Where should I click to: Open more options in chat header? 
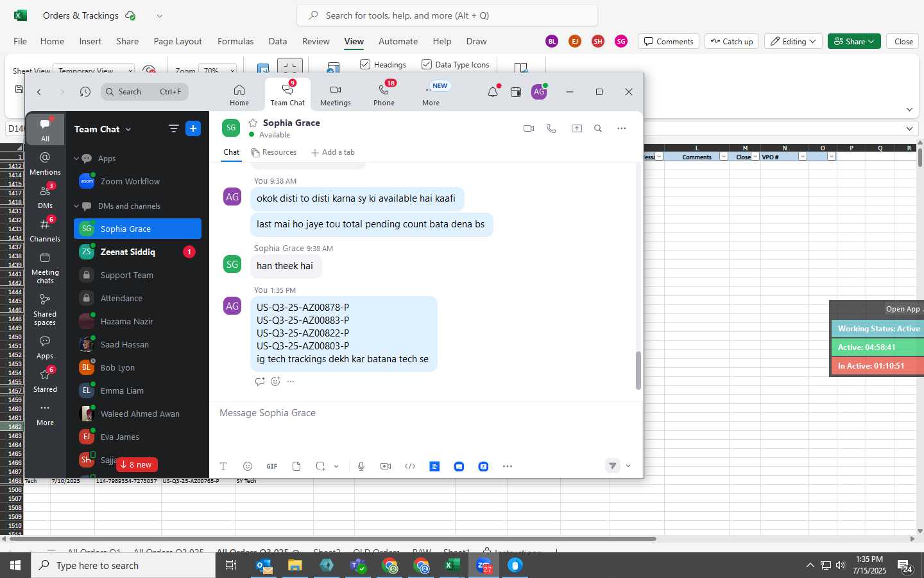point(621,128)
